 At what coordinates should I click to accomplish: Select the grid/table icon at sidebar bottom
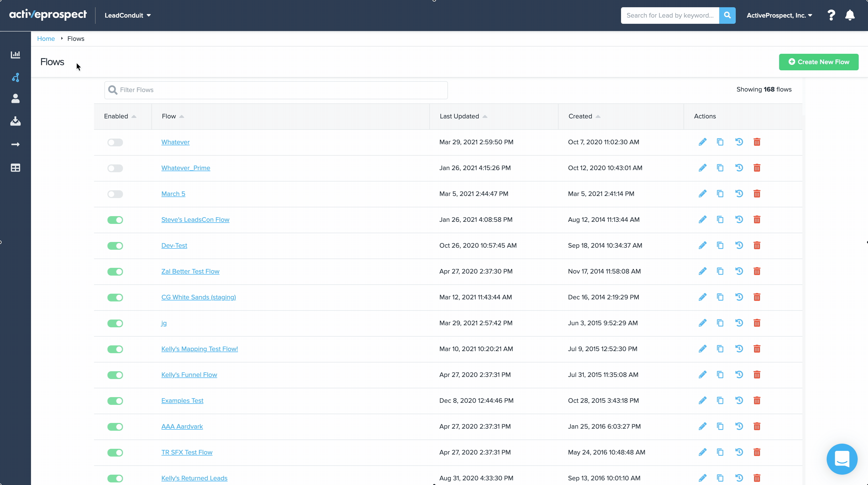coord(16,168)
